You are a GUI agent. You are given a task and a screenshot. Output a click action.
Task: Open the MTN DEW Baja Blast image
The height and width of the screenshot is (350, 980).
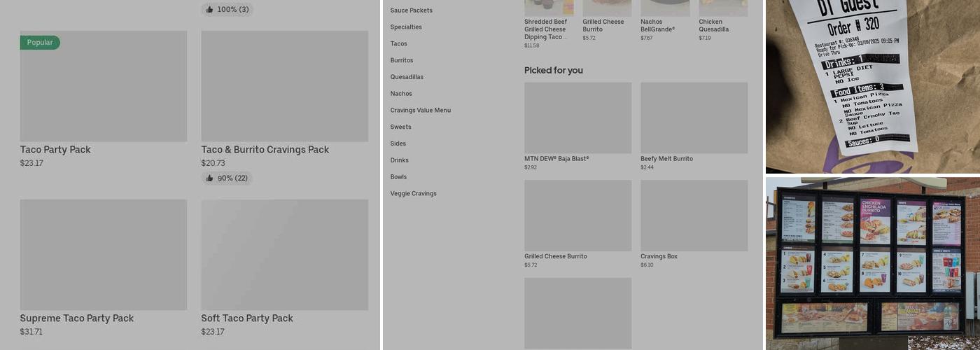tap(578, 118)
